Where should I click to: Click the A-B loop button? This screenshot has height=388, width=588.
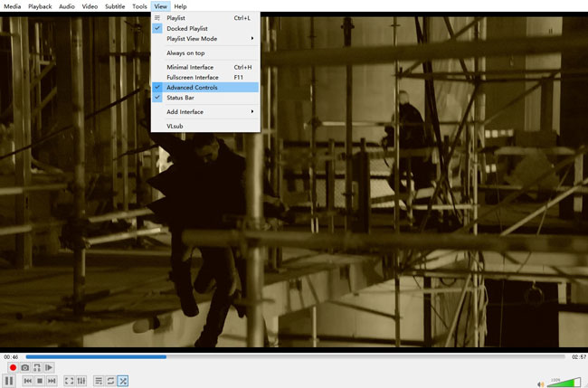pos(37,367)
